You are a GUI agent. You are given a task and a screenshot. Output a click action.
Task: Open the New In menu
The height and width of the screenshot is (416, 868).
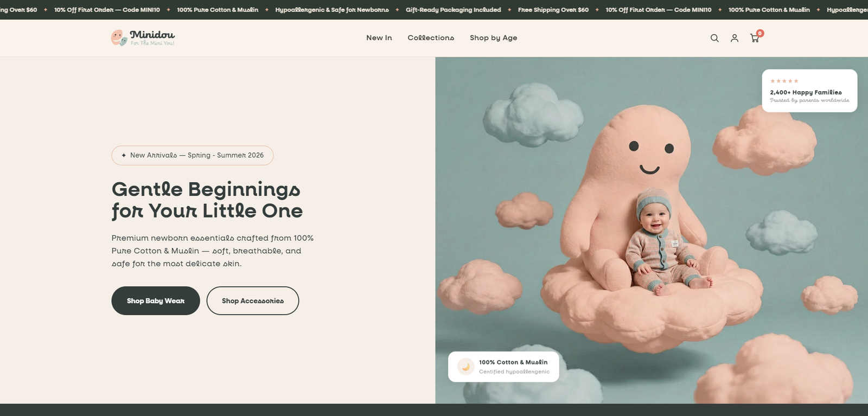[379, 38]
